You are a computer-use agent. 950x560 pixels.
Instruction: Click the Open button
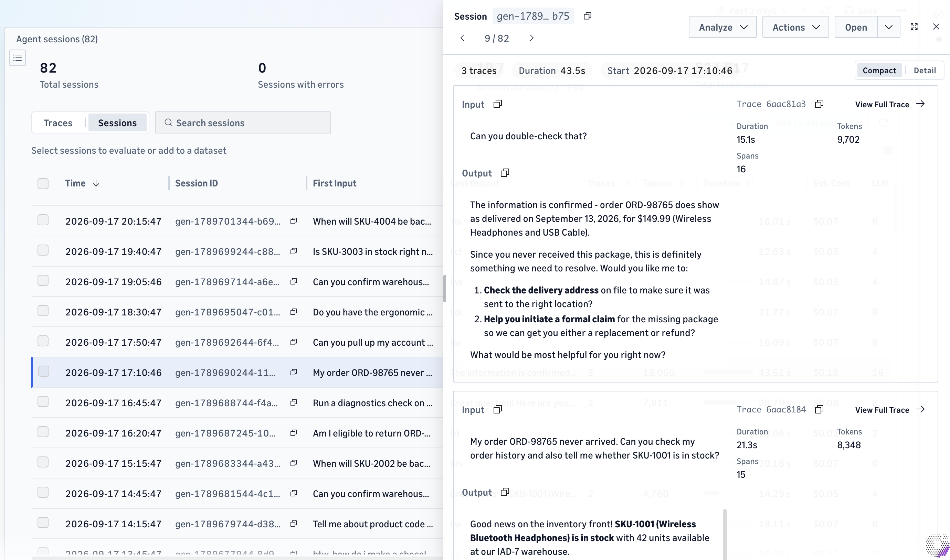pyautogui.click(x=856, y=27)
